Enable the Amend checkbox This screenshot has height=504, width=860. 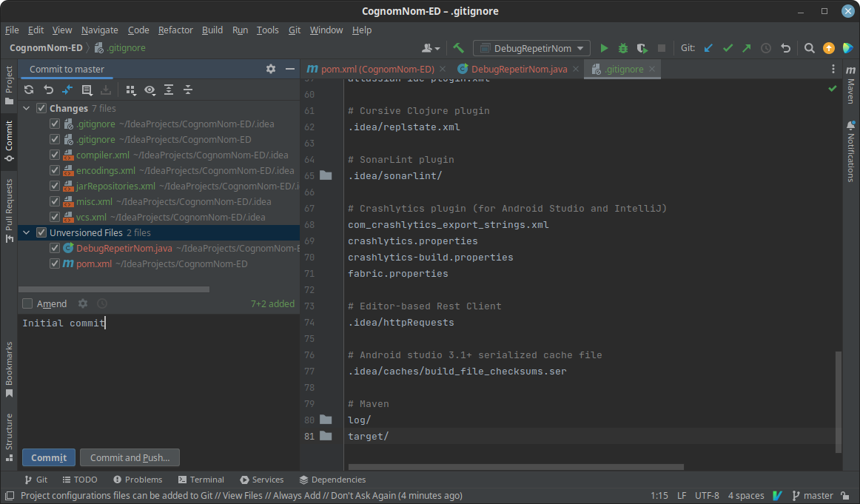27,303
